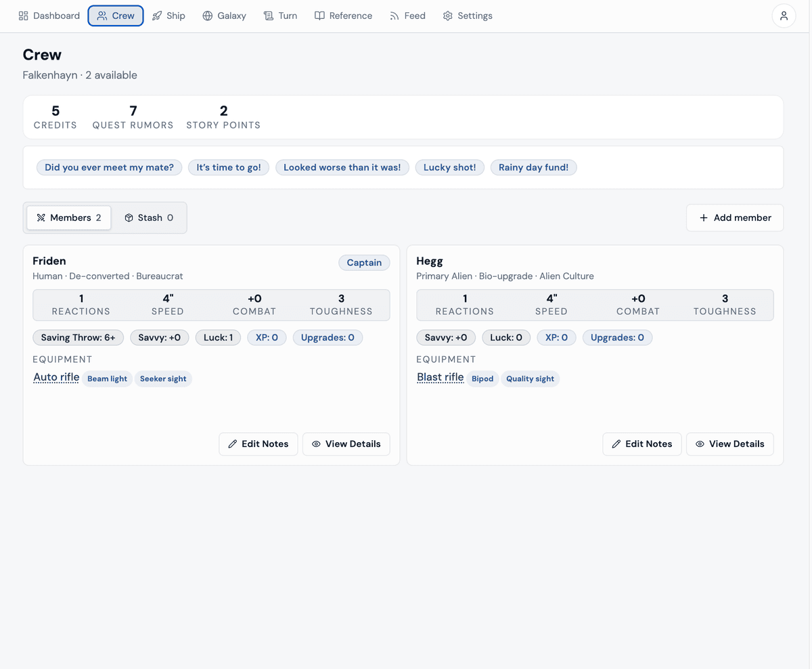
Task: Click the Add member button
Action: pos(735,217)
